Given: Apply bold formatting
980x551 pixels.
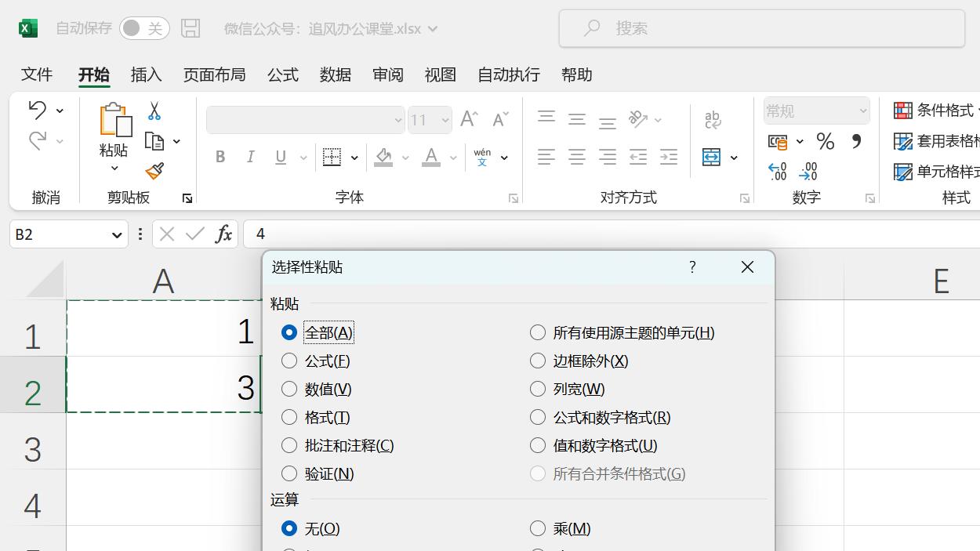Looking at the screenshot, I should 220,157.
